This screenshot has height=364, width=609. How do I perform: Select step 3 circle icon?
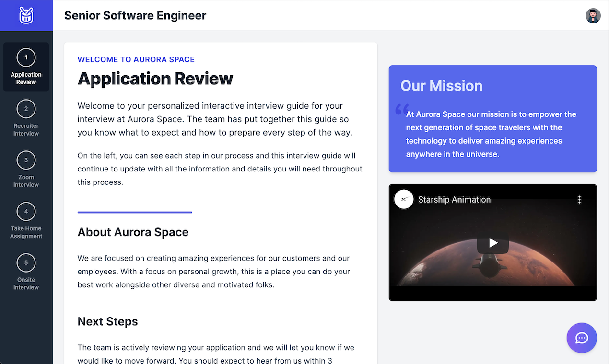[26, 160]
